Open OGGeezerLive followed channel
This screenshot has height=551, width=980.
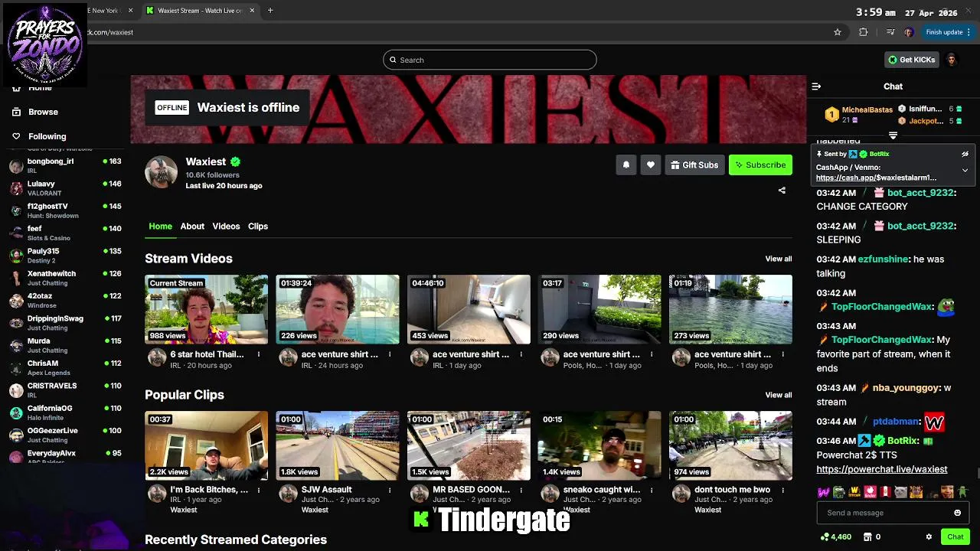[64, 435]
